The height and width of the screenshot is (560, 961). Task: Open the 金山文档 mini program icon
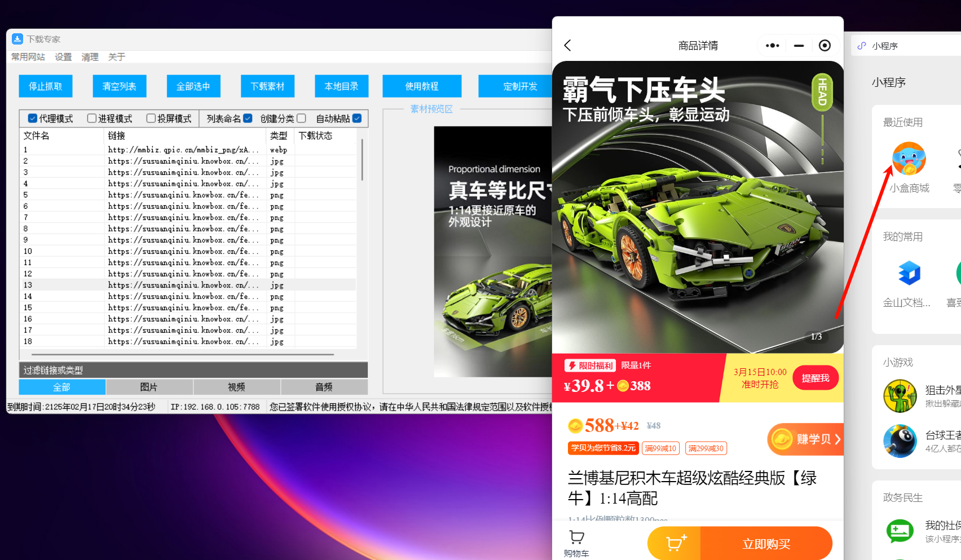coord(909,273)
